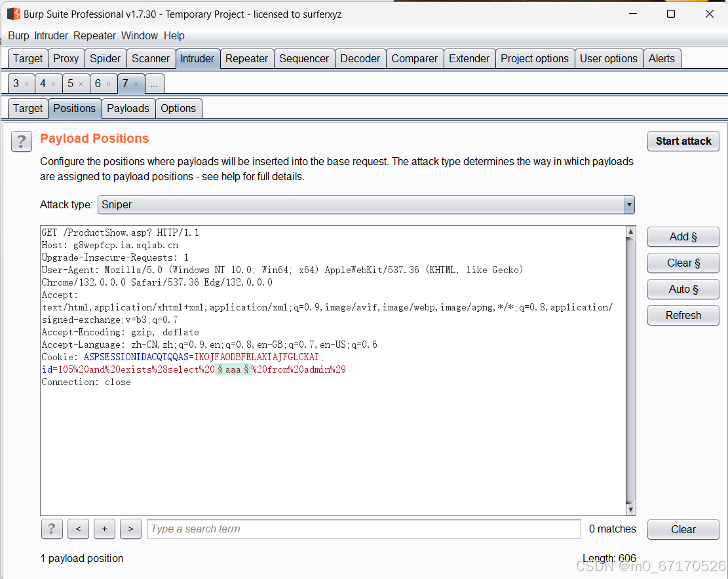Viewport: 728px width, 579px height.
Task: Open the Comparer tab
Action: (x=414, y=58)
